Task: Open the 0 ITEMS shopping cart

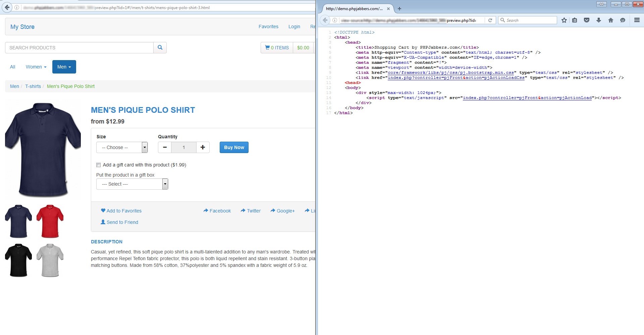Action: click(x=277, y=48)
